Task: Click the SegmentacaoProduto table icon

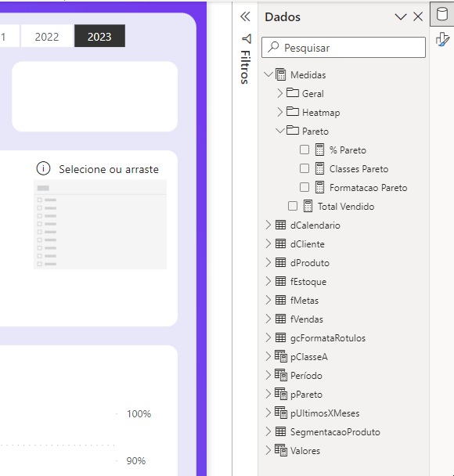Action: pos(280,431)
